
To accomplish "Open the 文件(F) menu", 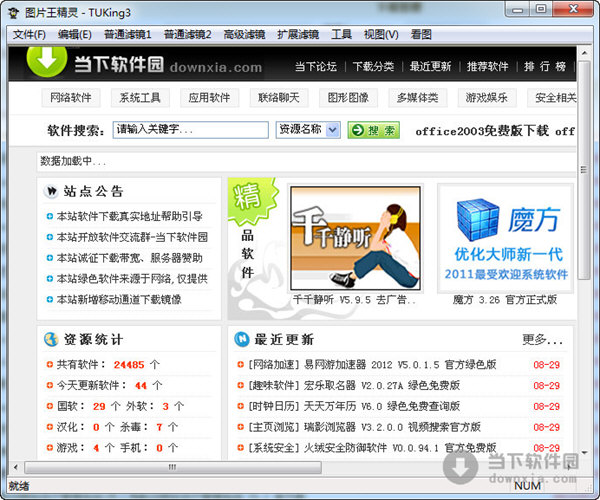I will click(x=29, y=34).
